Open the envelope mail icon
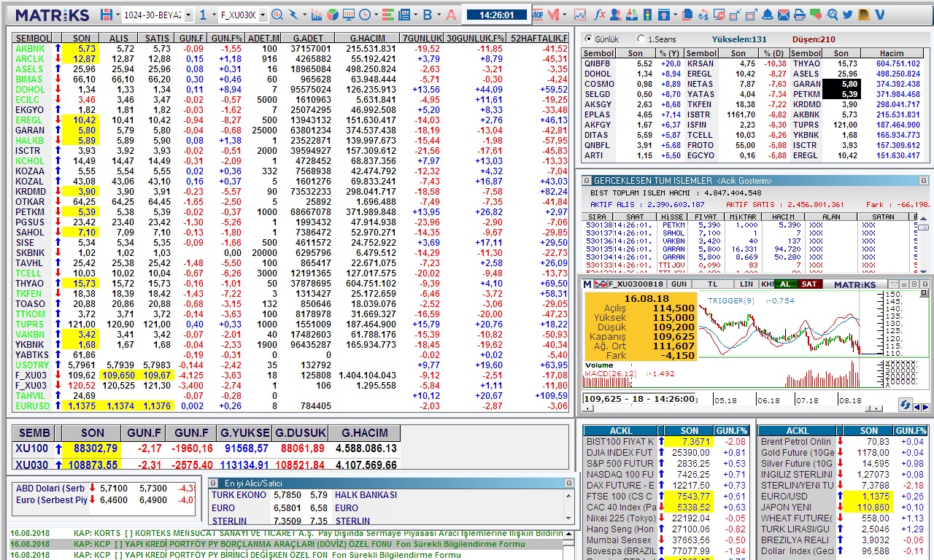The image size is (934, 560). pyautogui.click(x=784, y=15)
